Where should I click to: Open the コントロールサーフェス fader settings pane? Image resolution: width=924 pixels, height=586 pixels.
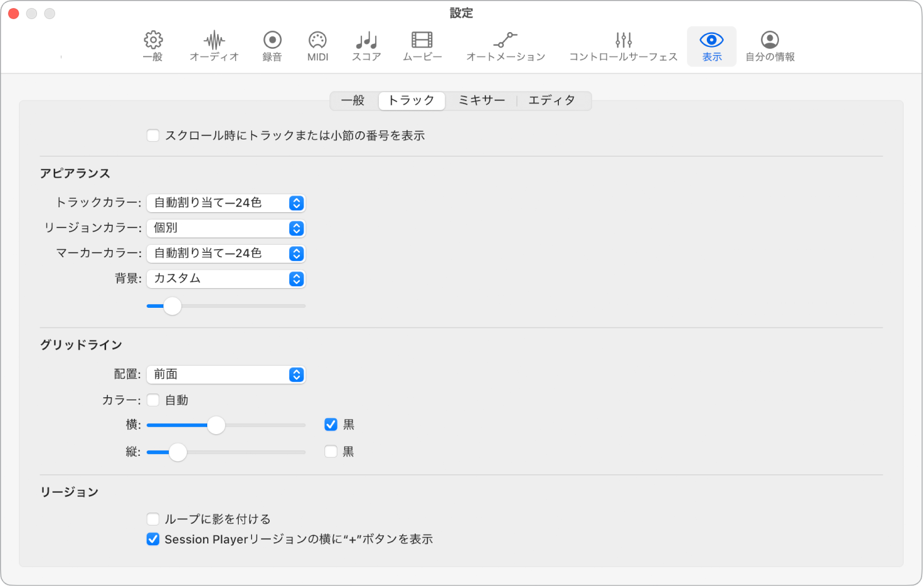coord(623,46)
